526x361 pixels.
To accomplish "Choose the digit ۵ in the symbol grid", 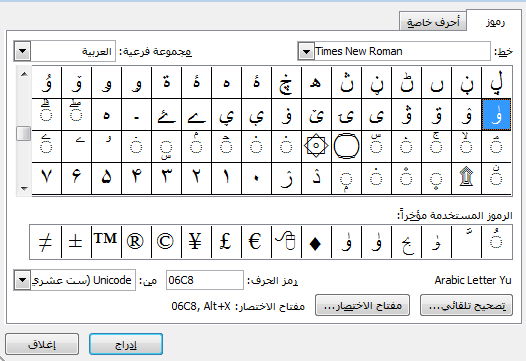I will 106,178.
